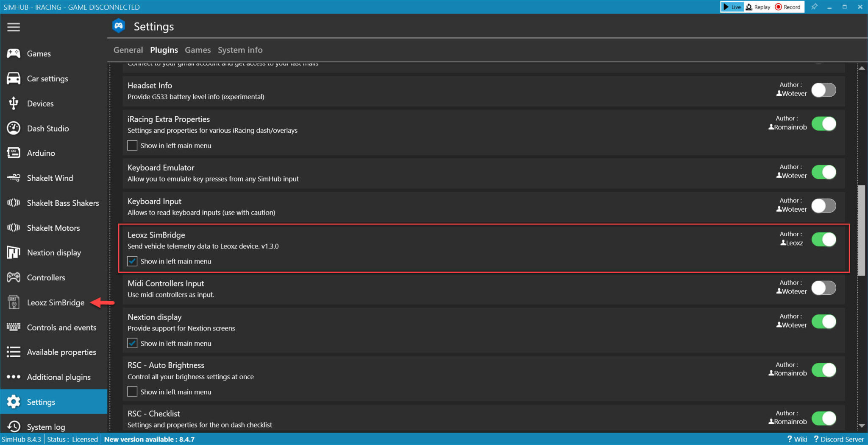The width and height of the screenshot is (868, 445).
Task: Open the System info tab
Action: click(240, 50)
